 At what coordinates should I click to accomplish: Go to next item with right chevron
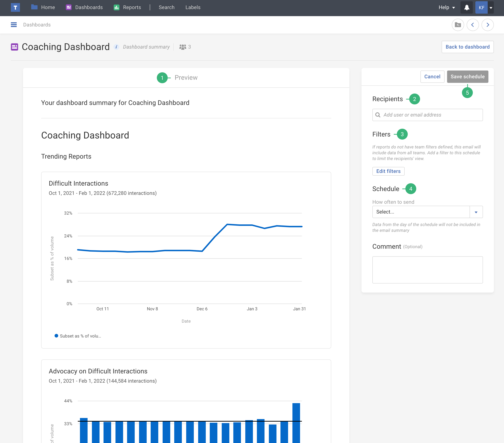tap(488, 25)
